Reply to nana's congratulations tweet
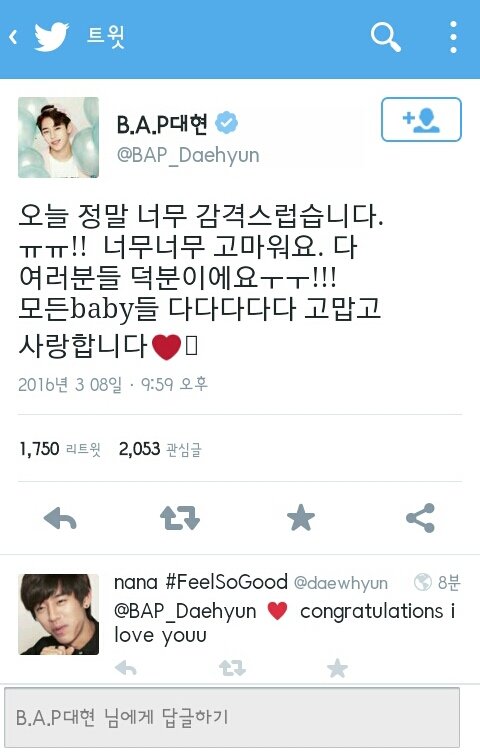 pyautogui.click(x=126, y=668)
